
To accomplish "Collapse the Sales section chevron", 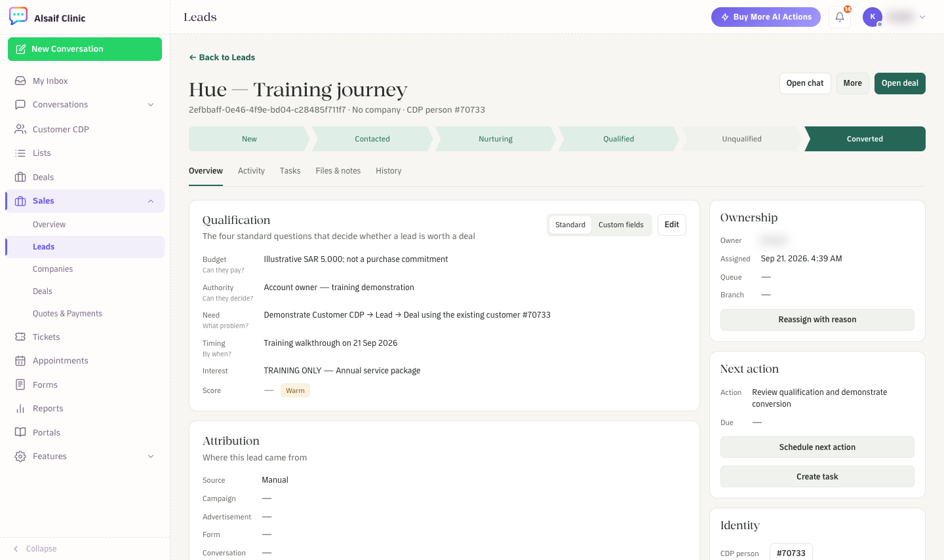I will click(x=151, y=201).
